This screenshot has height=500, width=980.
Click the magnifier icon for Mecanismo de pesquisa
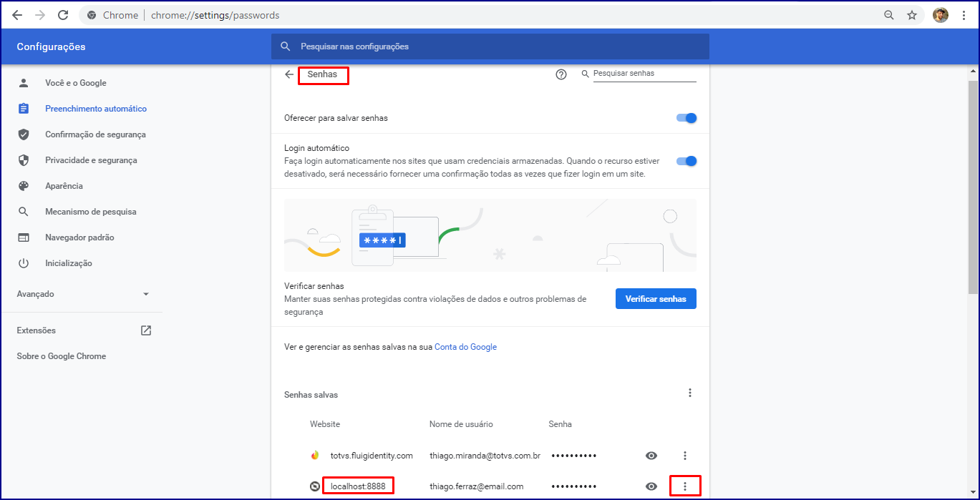(x=24, y=212)
